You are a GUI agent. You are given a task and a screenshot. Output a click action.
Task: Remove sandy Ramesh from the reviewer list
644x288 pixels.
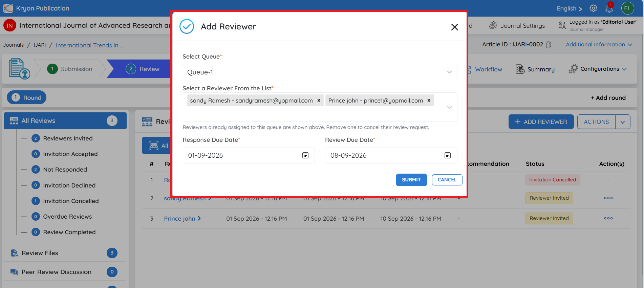pos(319,101)
